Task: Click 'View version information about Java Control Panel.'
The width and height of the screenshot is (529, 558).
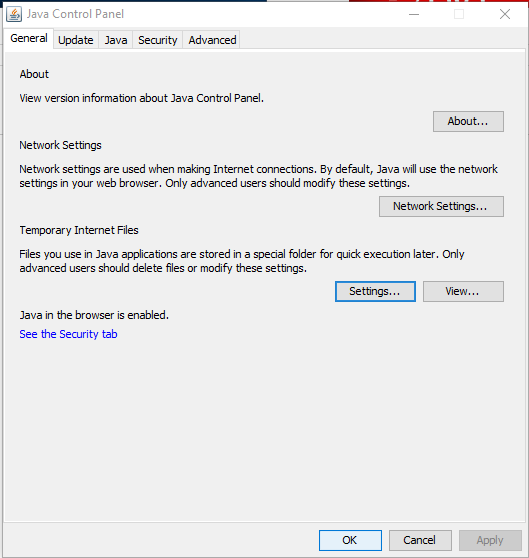Action: tap(142, 98)
